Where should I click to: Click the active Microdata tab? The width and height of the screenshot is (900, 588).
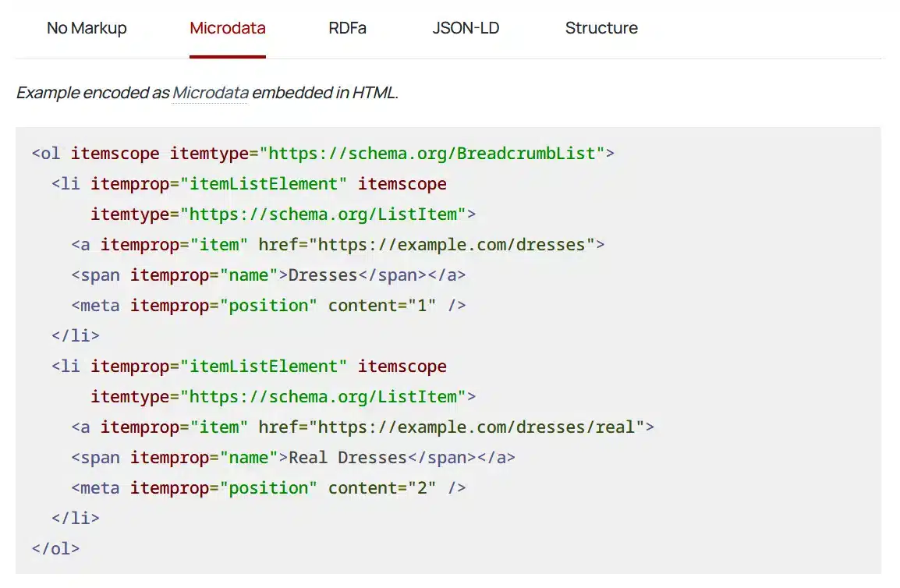coord(227,28)
